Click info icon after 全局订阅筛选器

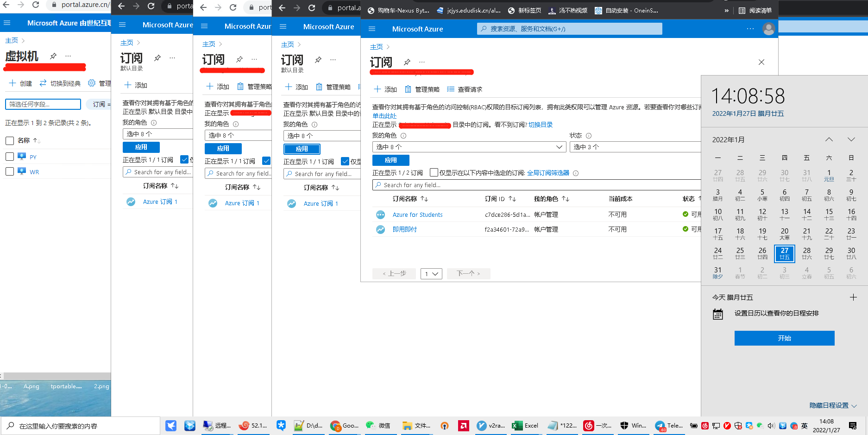point(576,173)
